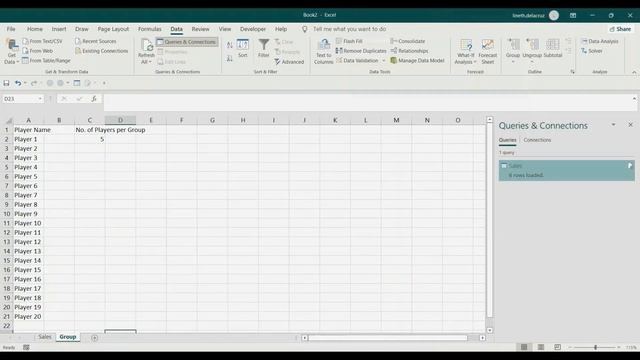640x360 pixels.
Task: Close the Queries & Connections pane
Action: [630, 124]
